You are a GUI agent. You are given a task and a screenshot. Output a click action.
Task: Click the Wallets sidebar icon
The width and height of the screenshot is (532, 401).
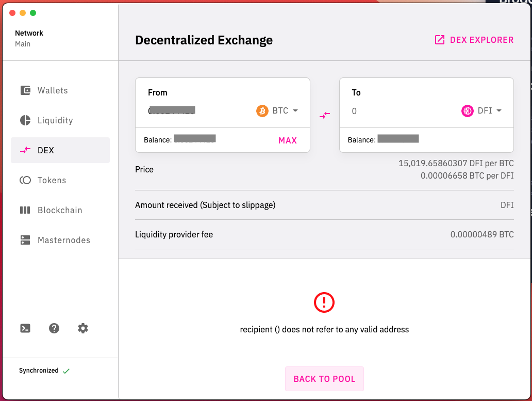25,90
